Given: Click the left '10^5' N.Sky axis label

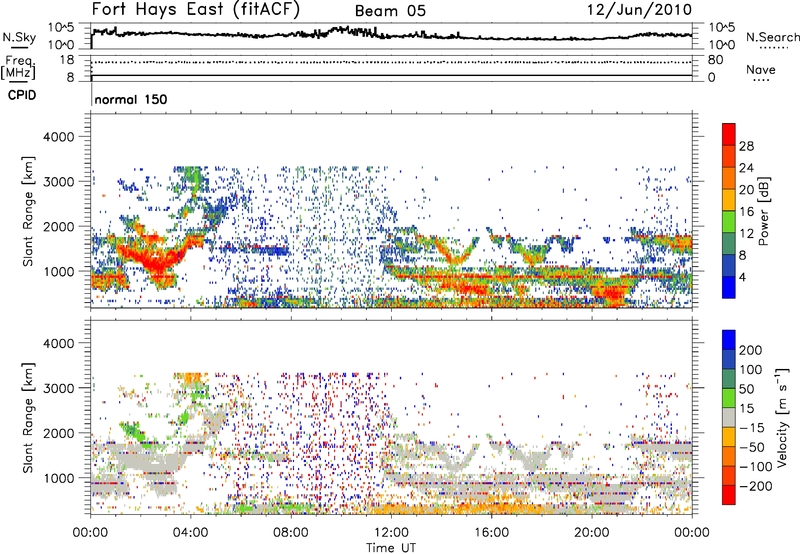Looking at the screenshot, I should pos(60,28).
